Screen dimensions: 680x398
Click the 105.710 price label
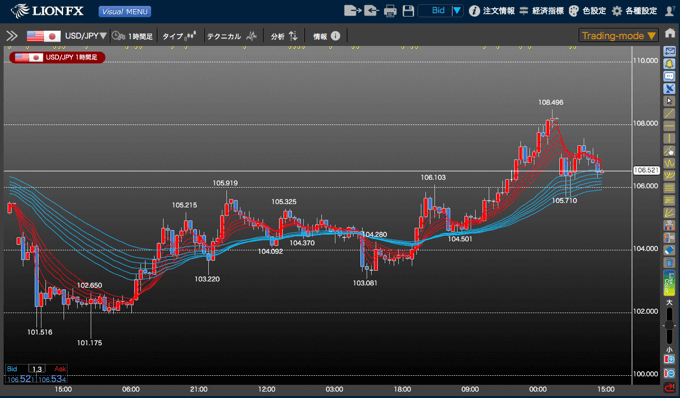click(564, 201)
